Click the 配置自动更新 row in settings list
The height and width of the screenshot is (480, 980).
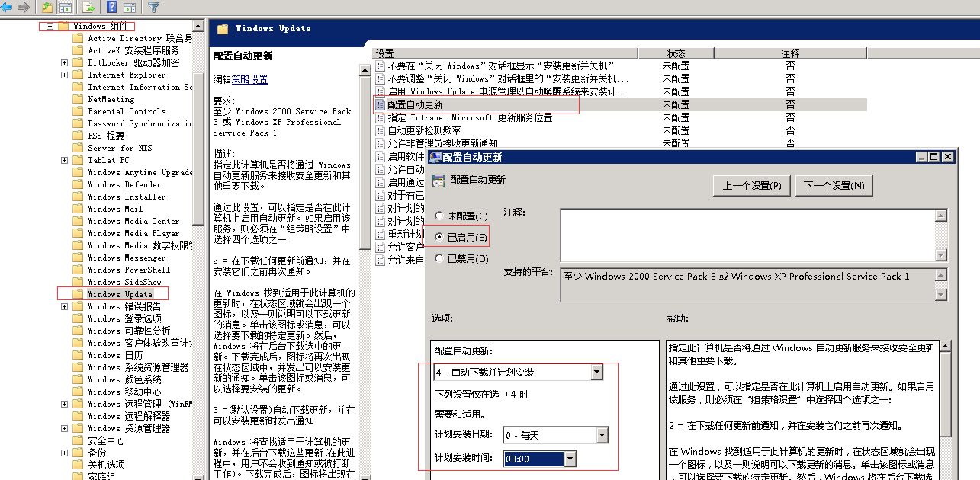[x=619, y=104]
